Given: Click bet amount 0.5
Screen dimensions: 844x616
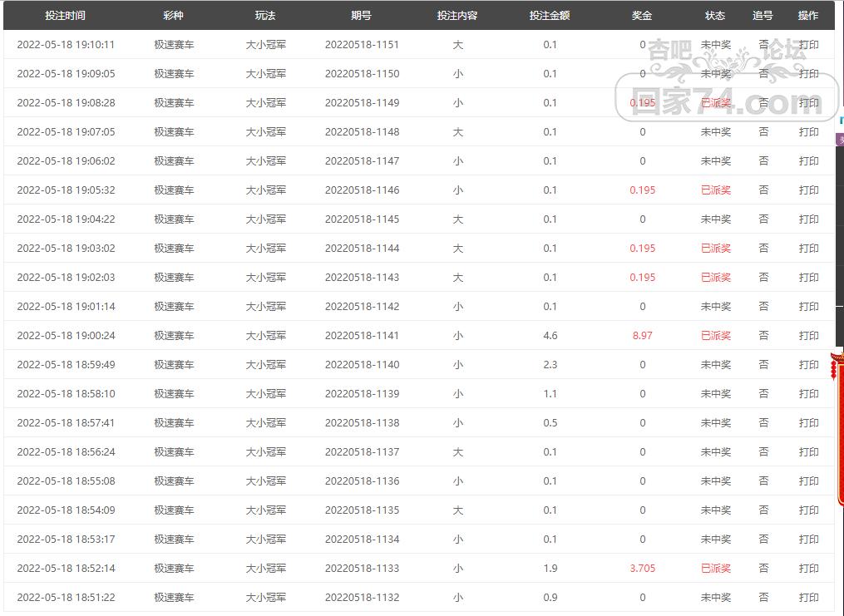Looking at the screenshot, I should pos(550,422).
